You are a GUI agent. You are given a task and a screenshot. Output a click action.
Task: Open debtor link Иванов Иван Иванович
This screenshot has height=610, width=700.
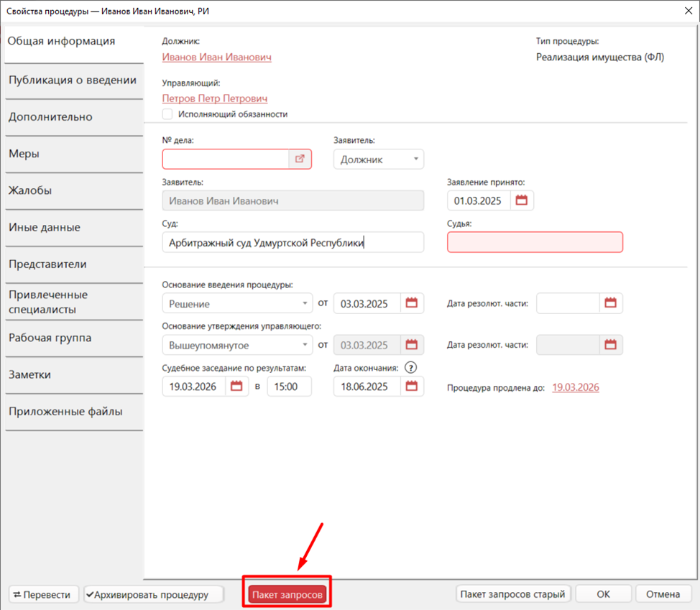pos(216,57)
